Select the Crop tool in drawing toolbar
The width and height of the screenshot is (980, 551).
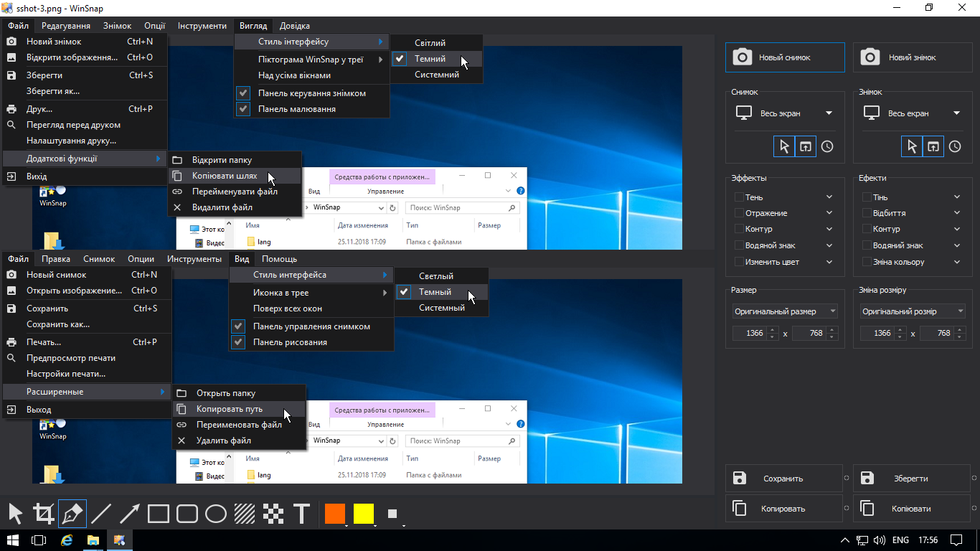click(44, 514)
